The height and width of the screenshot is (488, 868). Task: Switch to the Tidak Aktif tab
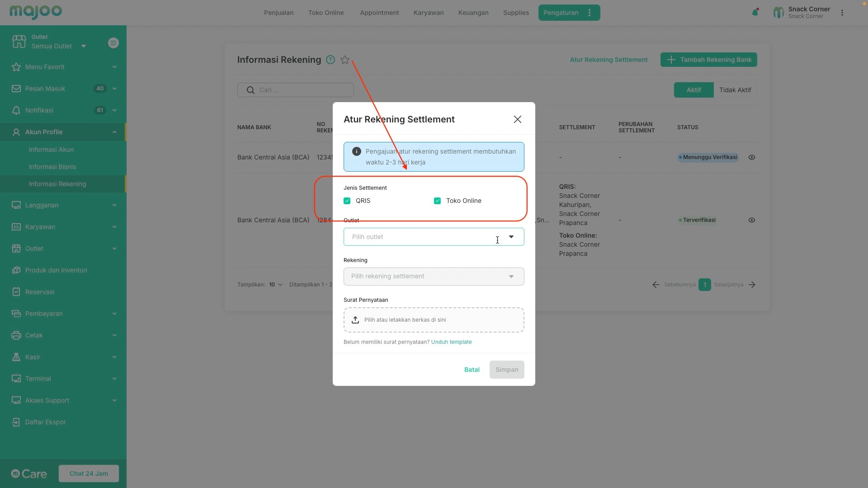pos(735,90)
